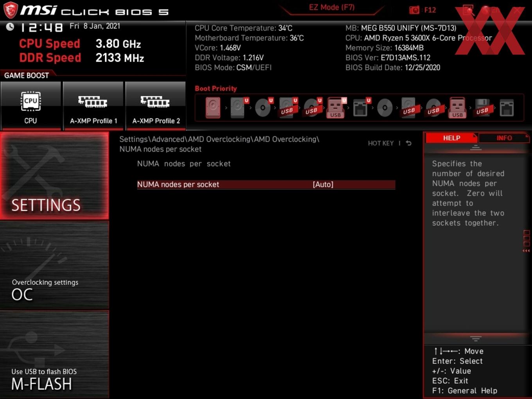
Task: Enable A-XMP Profile 1
Action: point(93,106)
